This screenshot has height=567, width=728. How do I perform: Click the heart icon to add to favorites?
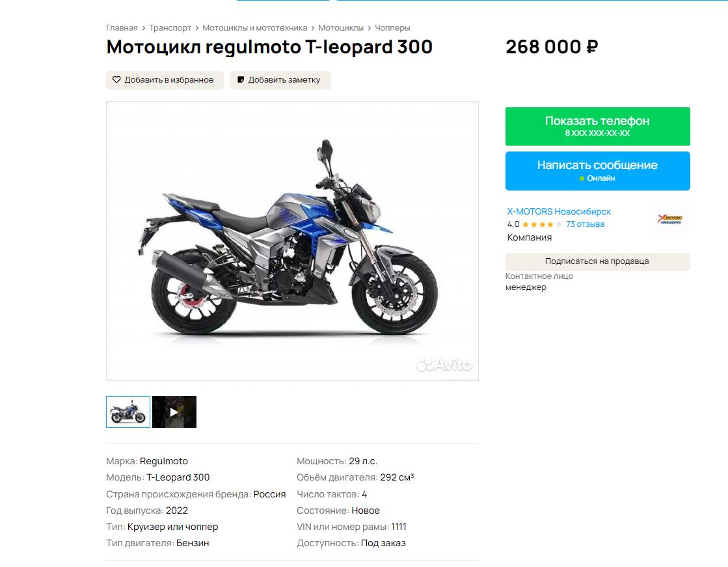[116, 80]
